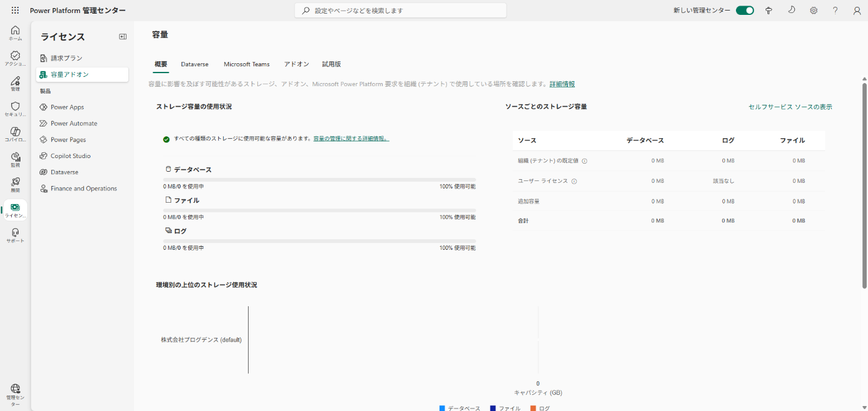Click the 追加容量 row label
The image size is (868, 411).
click(x=529, y=201)
